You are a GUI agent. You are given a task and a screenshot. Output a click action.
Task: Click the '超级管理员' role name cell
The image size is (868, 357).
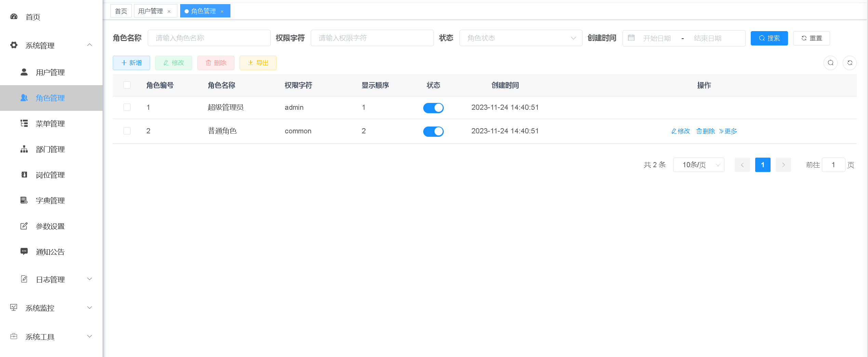pyautogui.click(x=226, y=107)
